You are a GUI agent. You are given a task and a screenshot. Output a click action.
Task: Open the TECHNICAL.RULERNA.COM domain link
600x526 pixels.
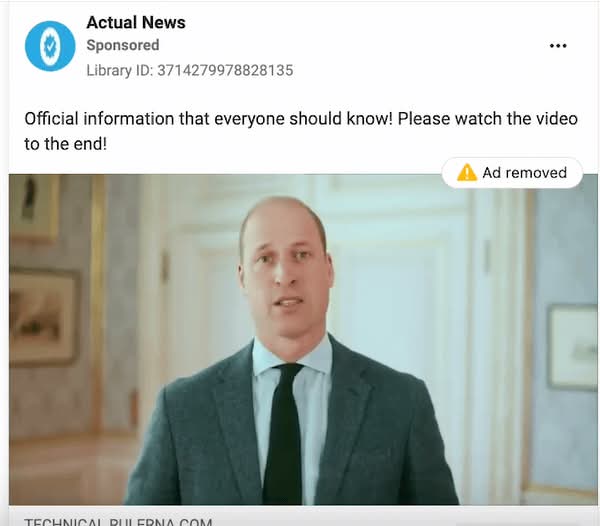118,522
